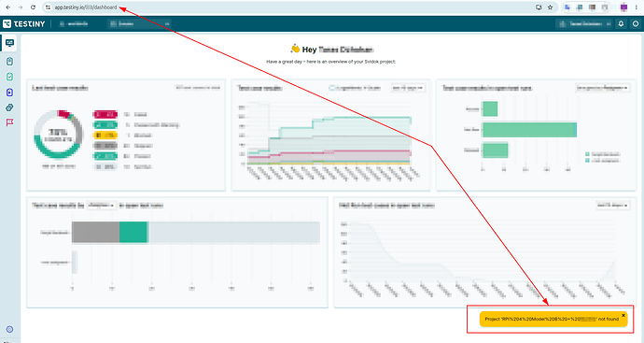Open Chrome three-dot menu
The width and height of the screenshot is (644, 343).
coord(637,7)
